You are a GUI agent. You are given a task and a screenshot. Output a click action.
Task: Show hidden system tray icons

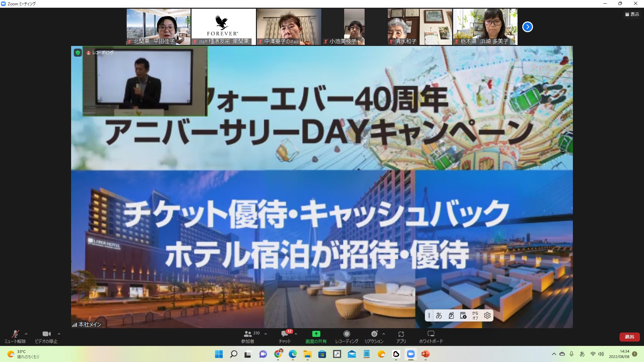coord(554,354)
